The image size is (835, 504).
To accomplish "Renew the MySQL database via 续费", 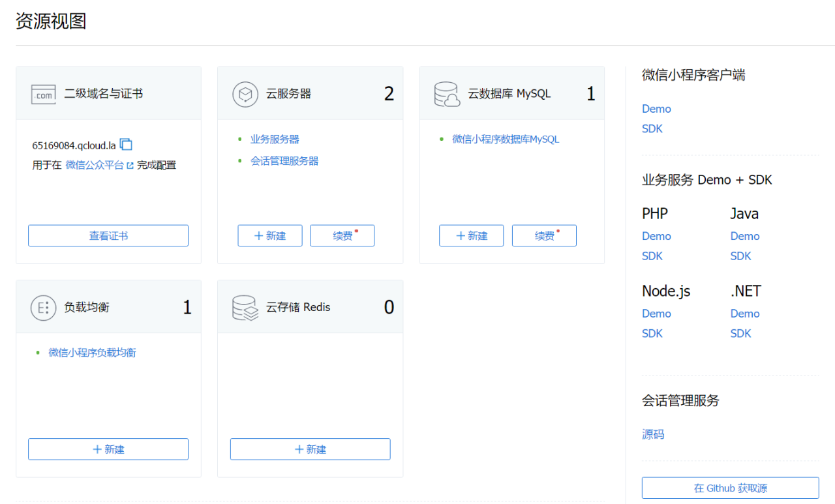I will (x=544, y=236).
